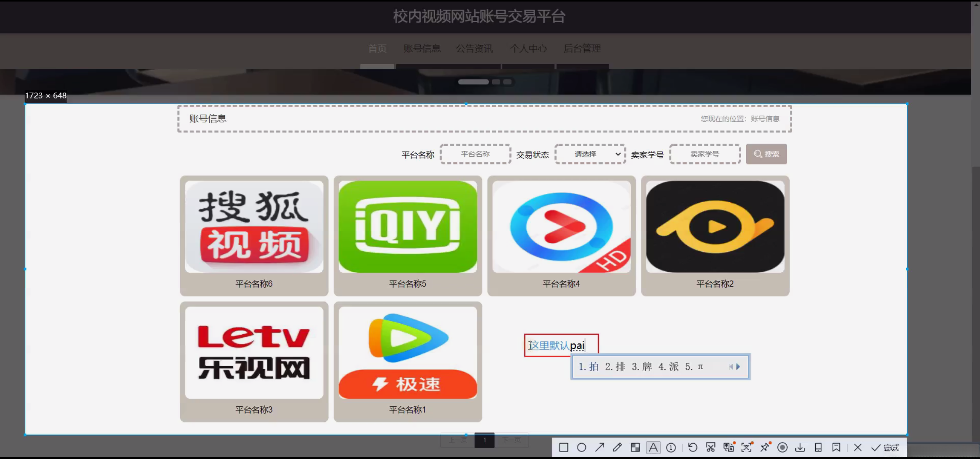Select the ellipse annotation tool
Viewport: 980px width, 459px height.
point(582,447)
